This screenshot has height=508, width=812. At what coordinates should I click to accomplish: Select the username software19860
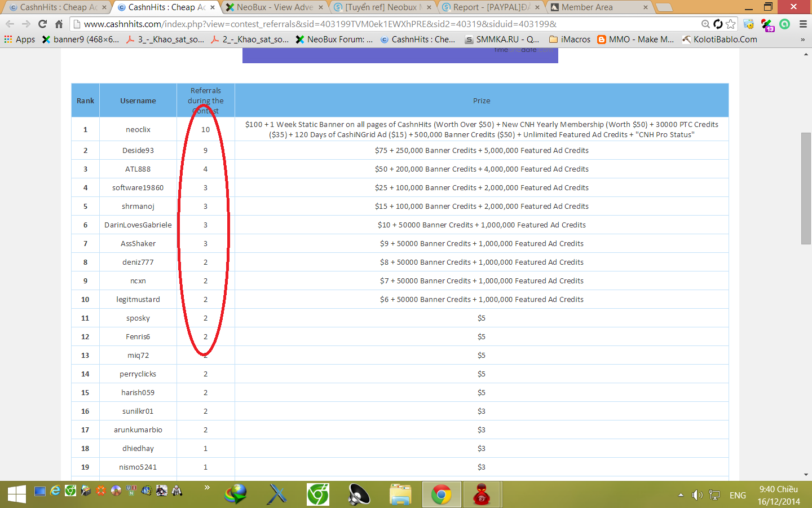tap(138, 187)
